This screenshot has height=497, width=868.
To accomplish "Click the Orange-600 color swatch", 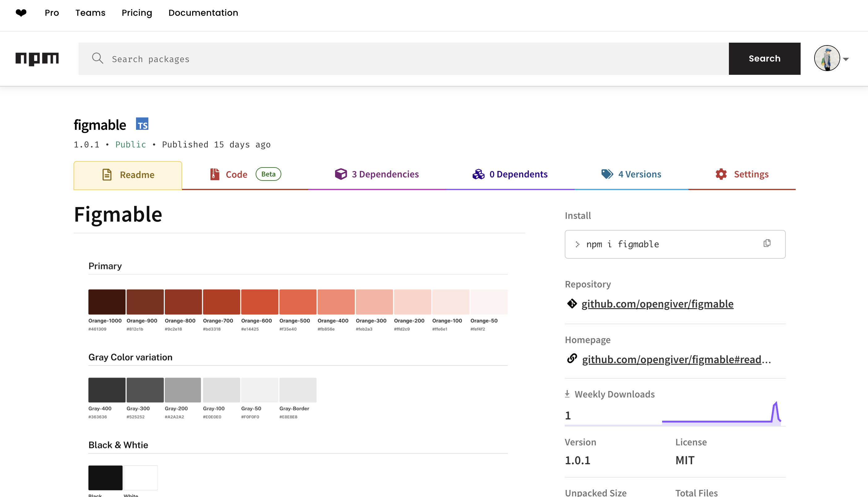I will click(x=259, y=302).
